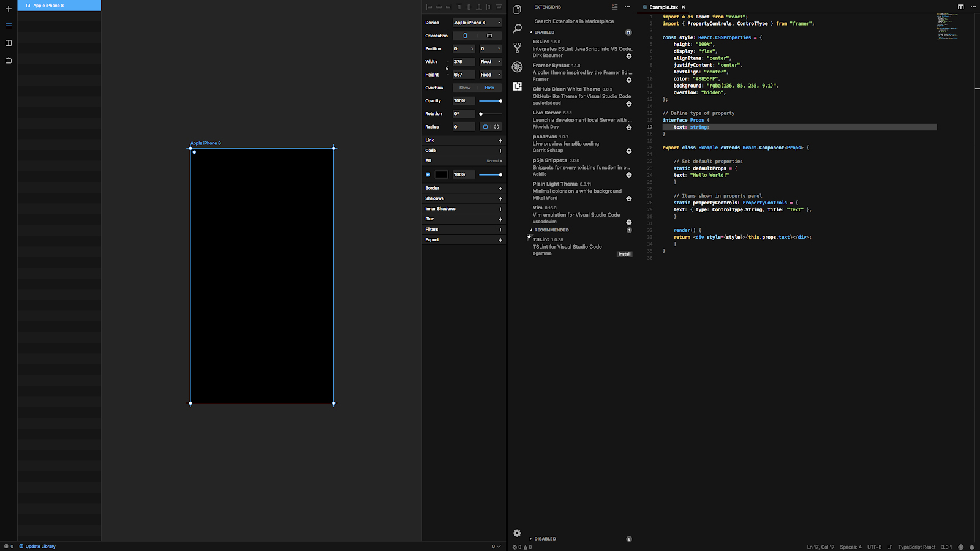Select landscape orientation toggle
This screenshot has height=551, width=980.
[489, 36]
